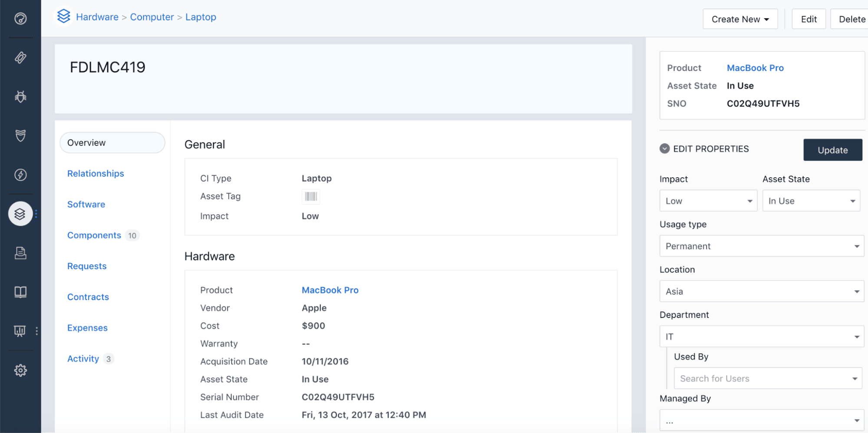Open the Dashboard from the sidebar
Viewport: 868px width, 433px height.
point(20,19)
